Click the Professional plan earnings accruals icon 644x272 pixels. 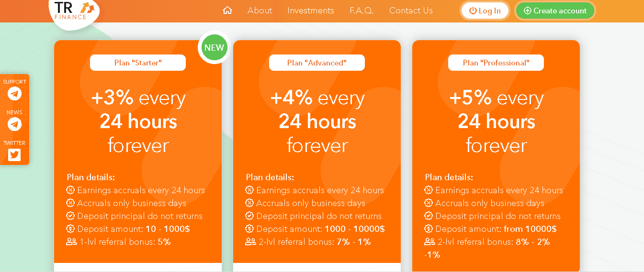coord(429,190)
